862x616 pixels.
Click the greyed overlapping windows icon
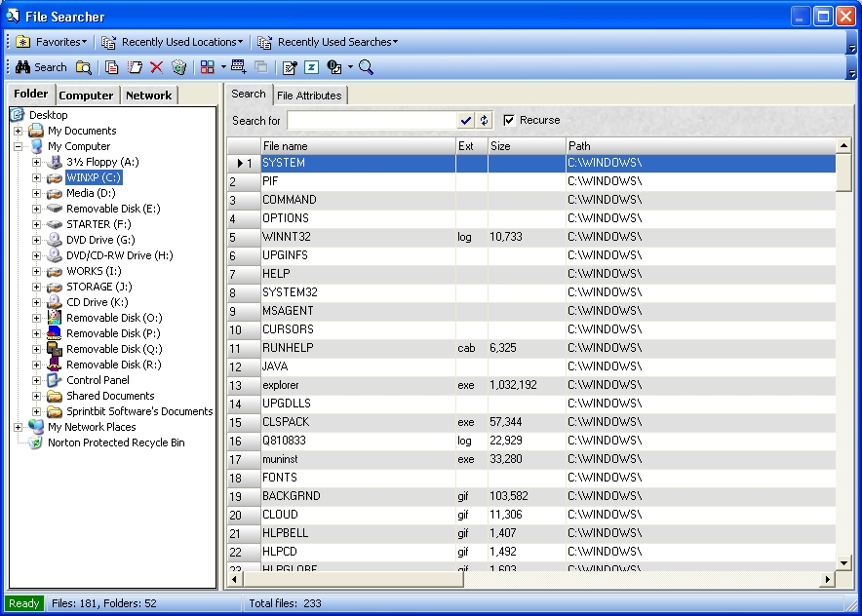[261, 67]
